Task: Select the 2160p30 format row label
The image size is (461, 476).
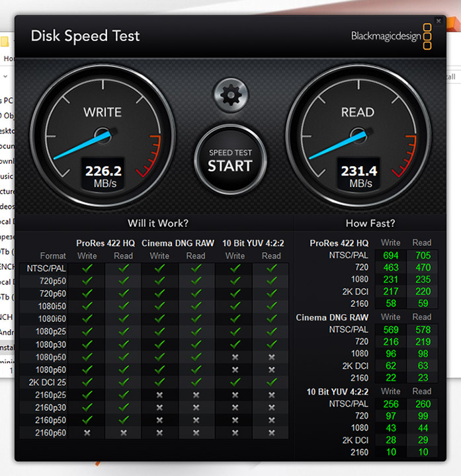Action: [50, 407]
